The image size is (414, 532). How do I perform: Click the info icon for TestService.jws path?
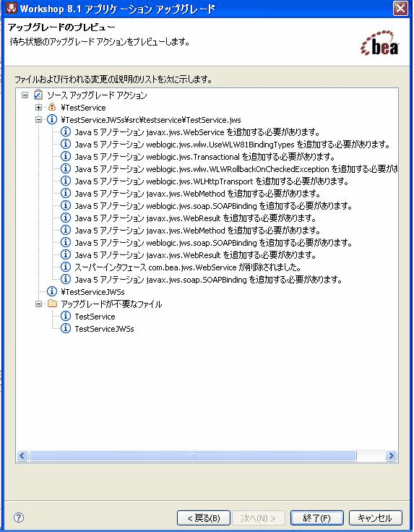point(52,119)
